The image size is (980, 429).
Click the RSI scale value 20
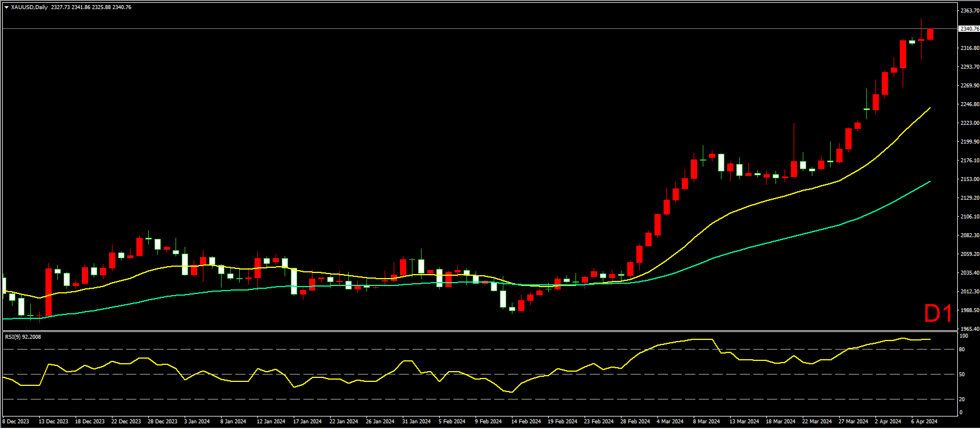click(x=962, y=399)
